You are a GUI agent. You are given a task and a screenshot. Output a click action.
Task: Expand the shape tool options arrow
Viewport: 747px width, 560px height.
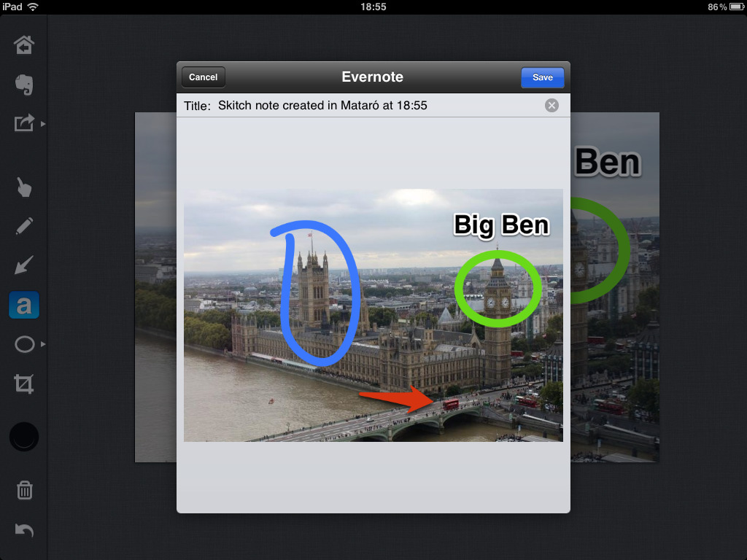tap(43, 344)
